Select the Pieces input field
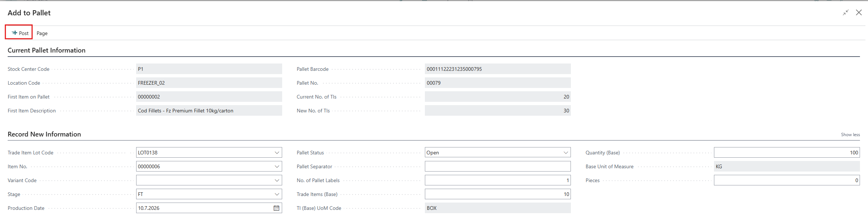The height and width of the screenshot is (223, 868). (787, 180)
